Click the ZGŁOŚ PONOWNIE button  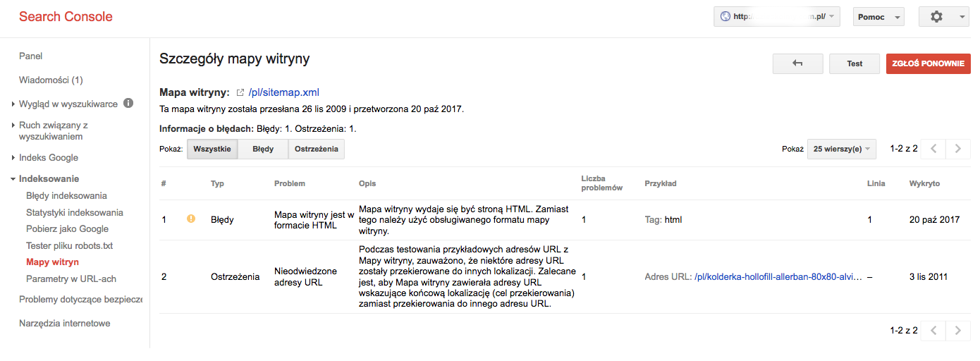click(928, 63)
